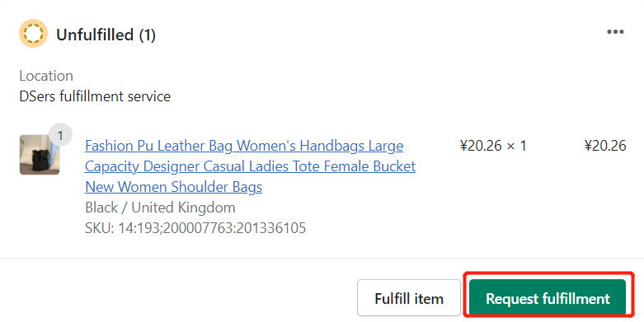Click the Request fulfillment button
Image resolution: width=644 pixels, height=322 pixels.
tap(548, 298)
